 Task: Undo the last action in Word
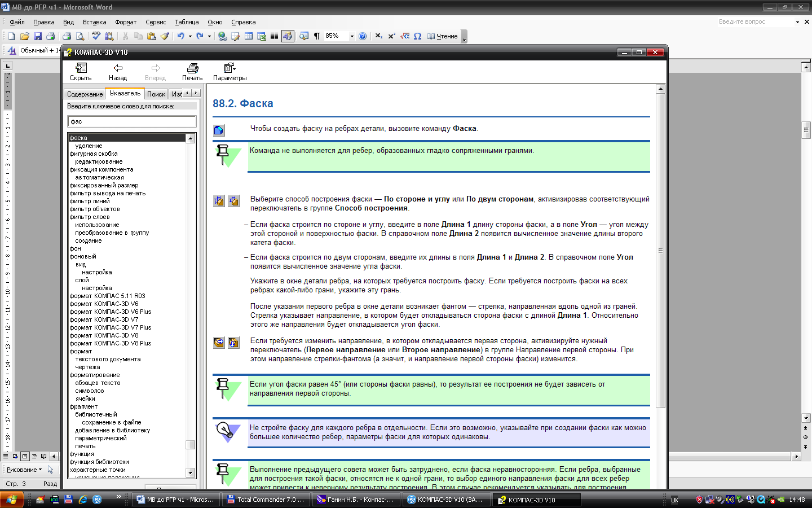click(x=180, y=36)
